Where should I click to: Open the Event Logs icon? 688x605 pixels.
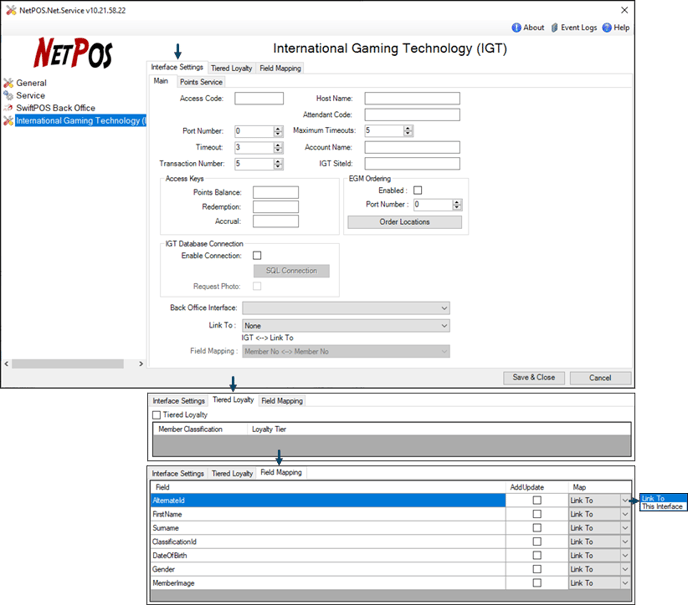coord(555,28)
